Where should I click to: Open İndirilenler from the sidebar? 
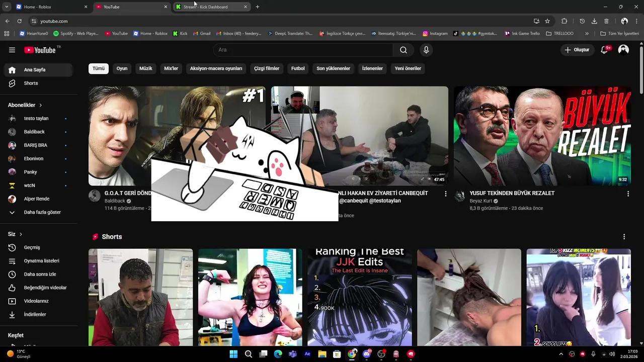pos(33,314)
